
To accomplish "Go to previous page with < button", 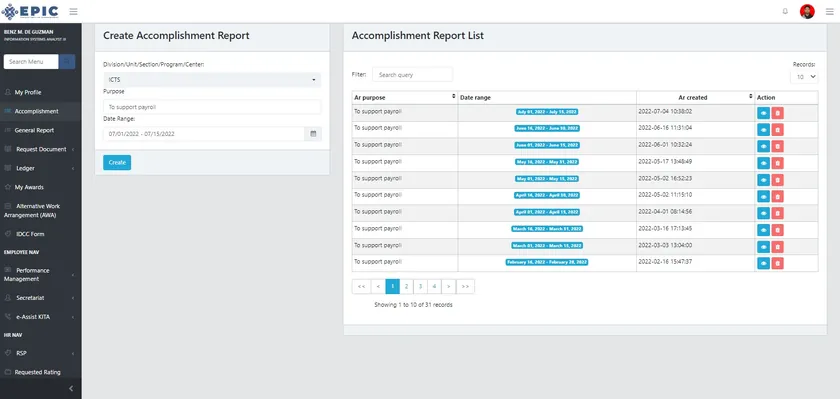I will coord(378,287).
